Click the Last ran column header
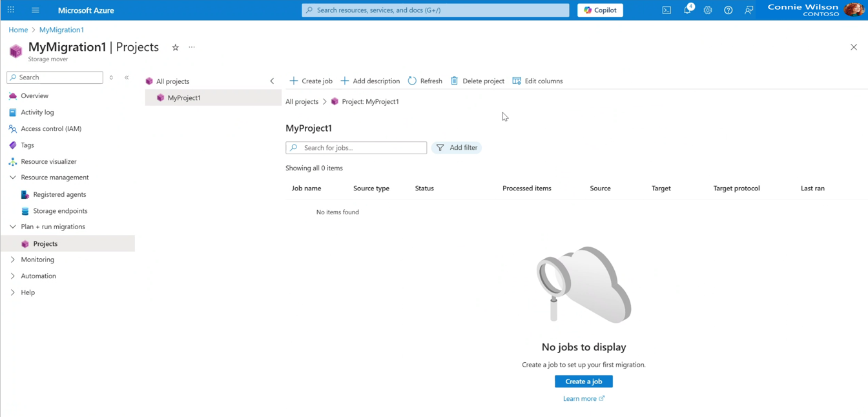Screen dimensions: 868x417 click(x=812, y=188)
